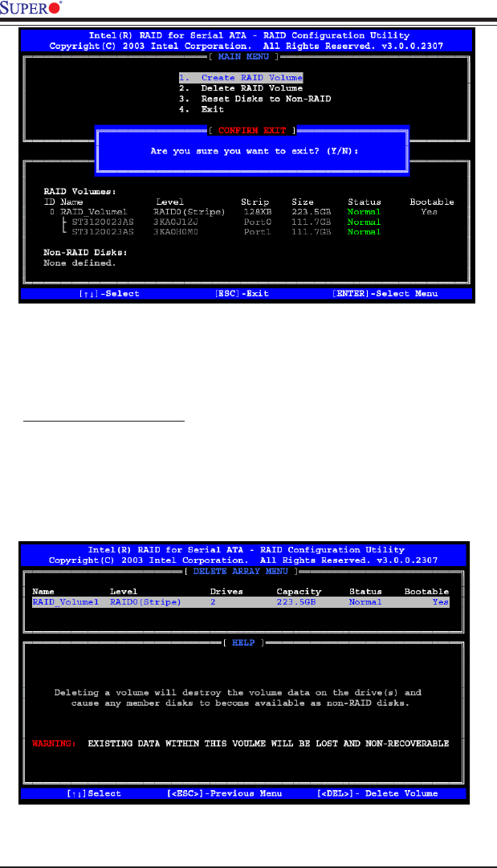Image resolution: width=497 pixels, height=868 pixels.
Task: Click the red 'CONFIRM EXIT' dialog title
Action: [252, 131]
